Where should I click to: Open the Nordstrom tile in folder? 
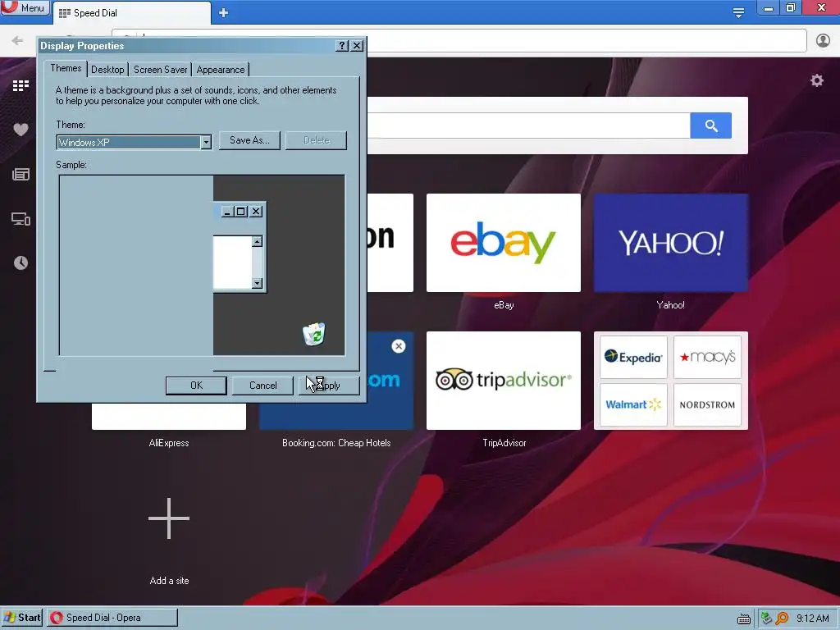tap(707, 404)
